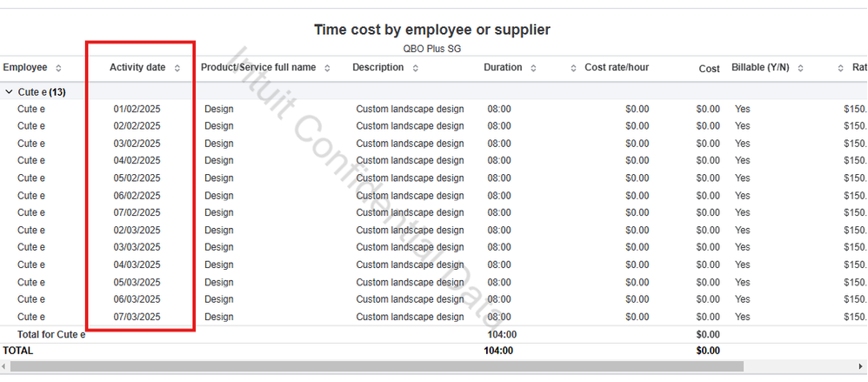This screenshot has height=382, width=868.
Task: Click the 07/03/2025 activity date cell
Action: point(137,317)
